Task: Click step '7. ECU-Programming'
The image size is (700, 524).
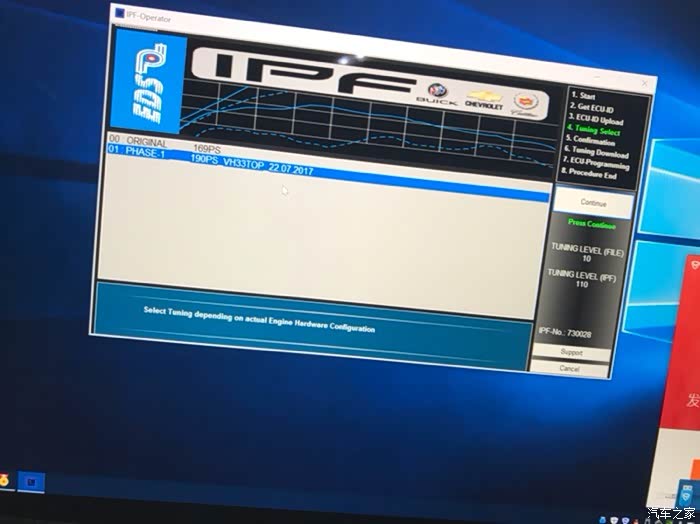Action: pos(596,162)
